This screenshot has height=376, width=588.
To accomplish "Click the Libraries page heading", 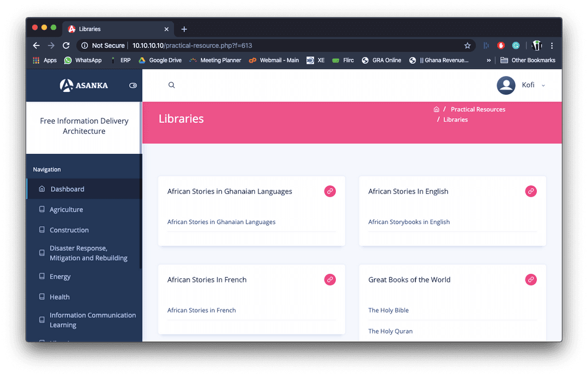I will click(x=181, y=119).
